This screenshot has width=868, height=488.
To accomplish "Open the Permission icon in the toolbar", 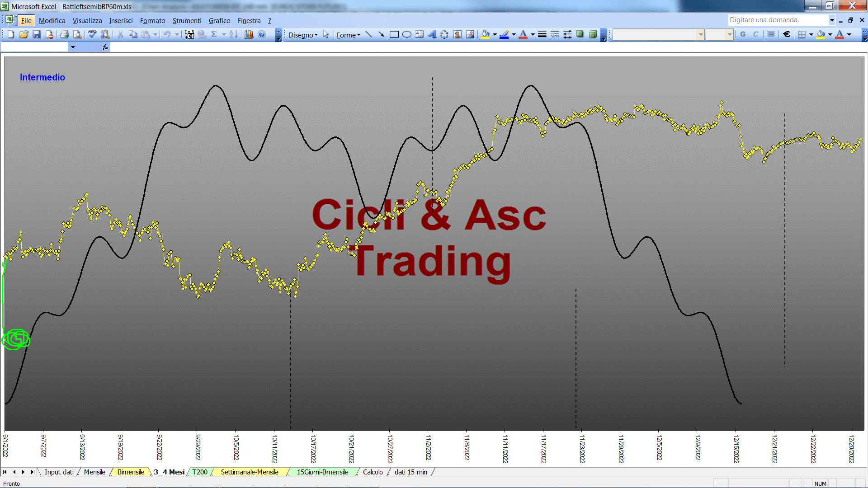I will point(49,34).
